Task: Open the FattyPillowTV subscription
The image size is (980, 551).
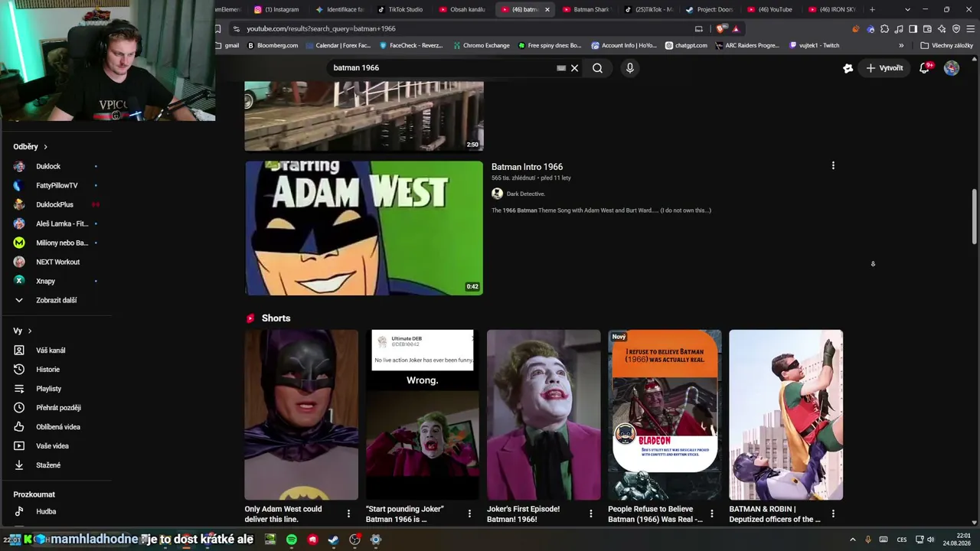Action: click(56, 185)
